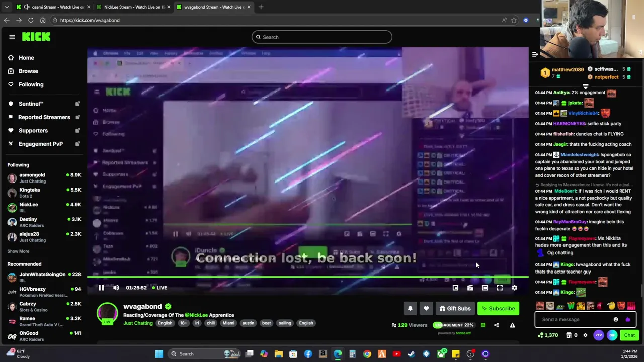Click the Just Chatting category link
The image size is (644, 362).
coord(138,323)
